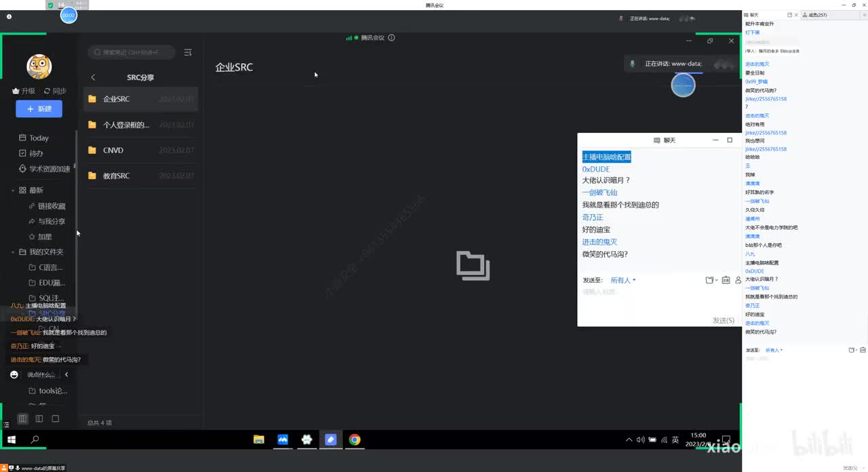Open the Today section
Screen dimensions: 868x472
34,138
